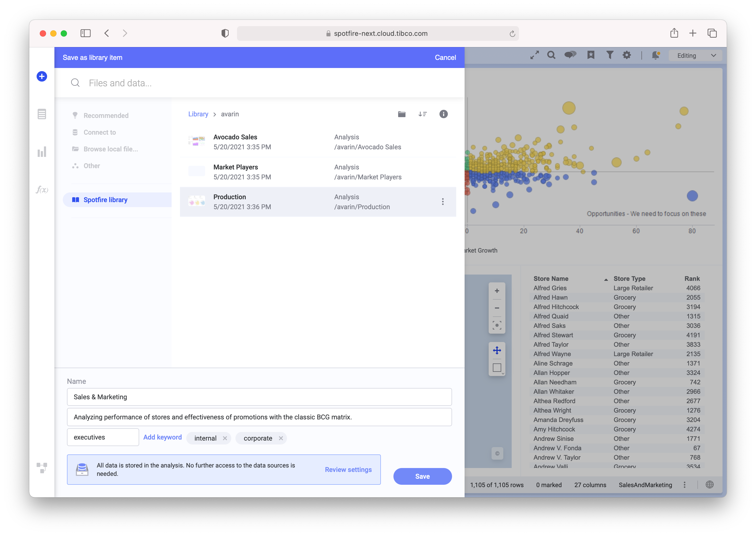This screenshot has width=756, height=536.
Task: Select Browse local file in the sidebar
Action: 111,149
